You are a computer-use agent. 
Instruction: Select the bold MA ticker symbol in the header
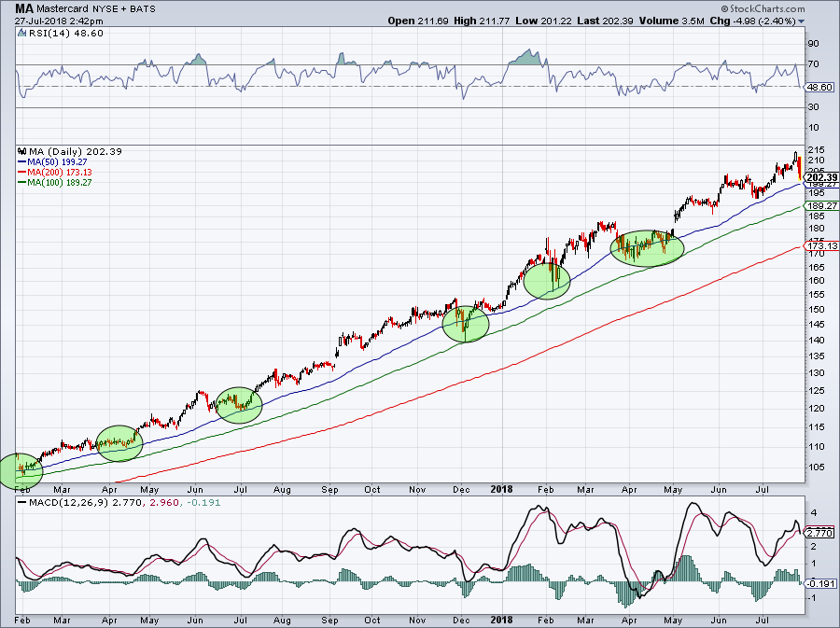[24, 8]
